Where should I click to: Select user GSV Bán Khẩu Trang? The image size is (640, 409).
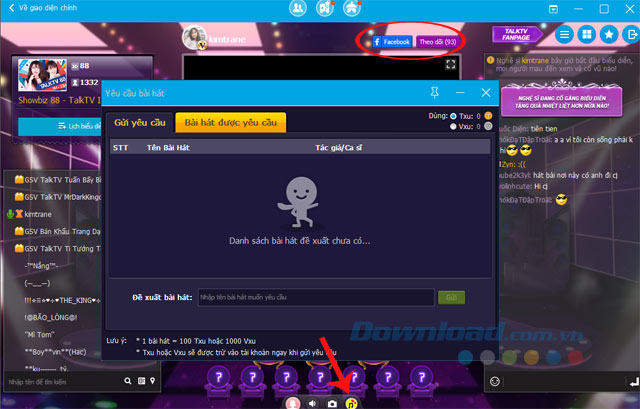click(x=57, y=231)
